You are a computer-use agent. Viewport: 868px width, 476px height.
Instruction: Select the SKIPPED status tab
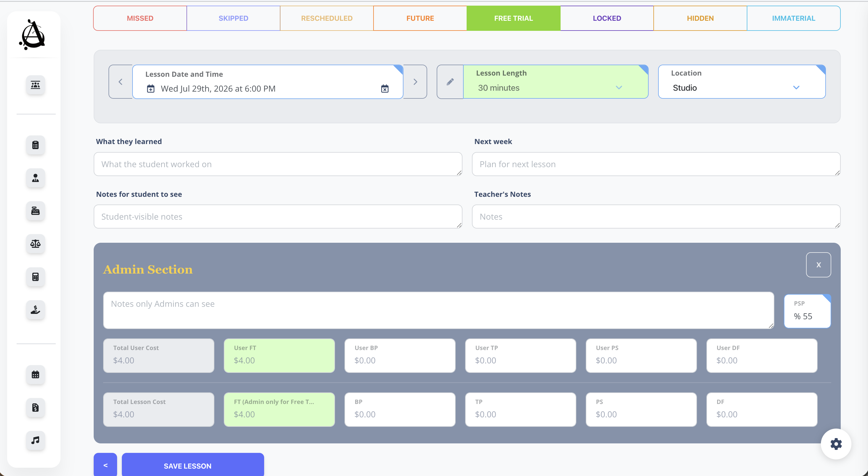coord(233,18)
